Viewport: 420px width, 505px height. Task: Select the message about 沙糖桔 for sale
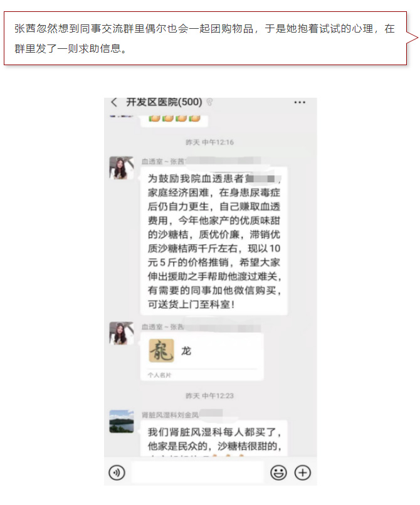pyautogui.click(x=214, y=241)
